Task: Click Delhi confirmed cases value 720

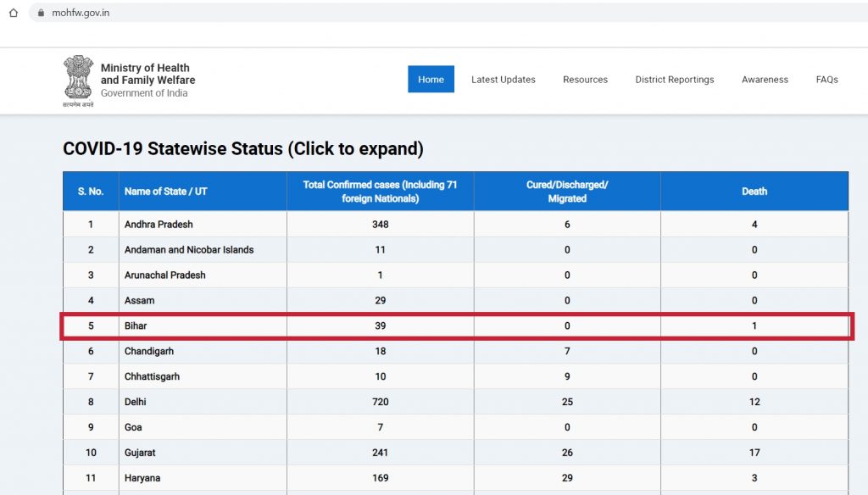Action: coord(381,402)
